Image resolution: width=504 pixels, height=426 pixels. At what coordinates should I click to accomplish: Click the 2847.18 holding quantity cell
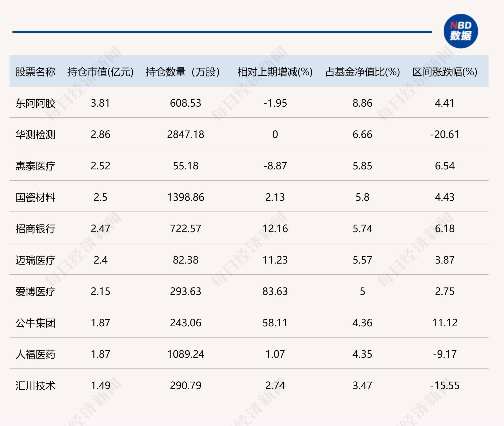pyautogui.click(x=185, y=135)
